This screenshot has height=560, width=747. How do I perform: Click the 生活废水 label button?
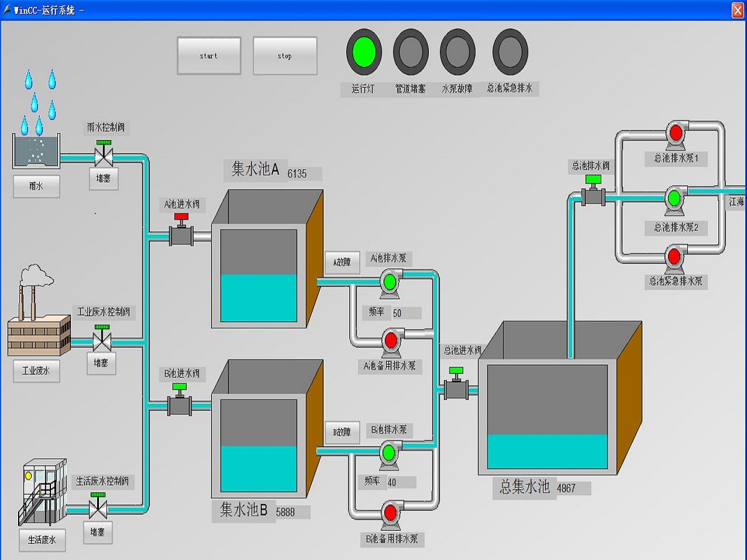pyautogui.click(x=42, y=539)
